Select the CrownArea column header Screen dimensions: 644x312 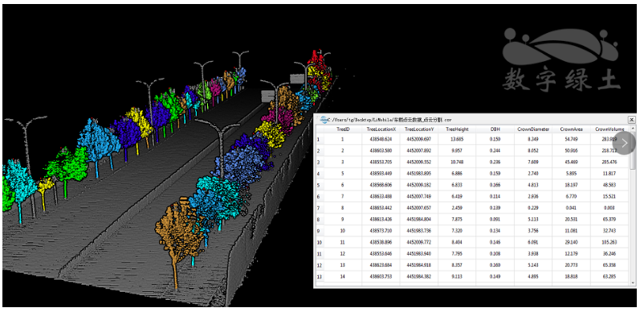[571, 129]
